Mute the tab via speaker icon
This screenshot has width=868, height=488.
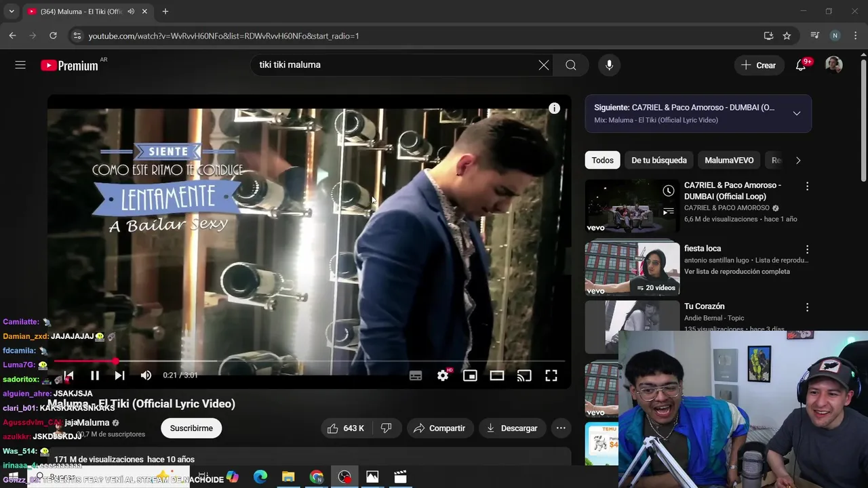point(131,12)
